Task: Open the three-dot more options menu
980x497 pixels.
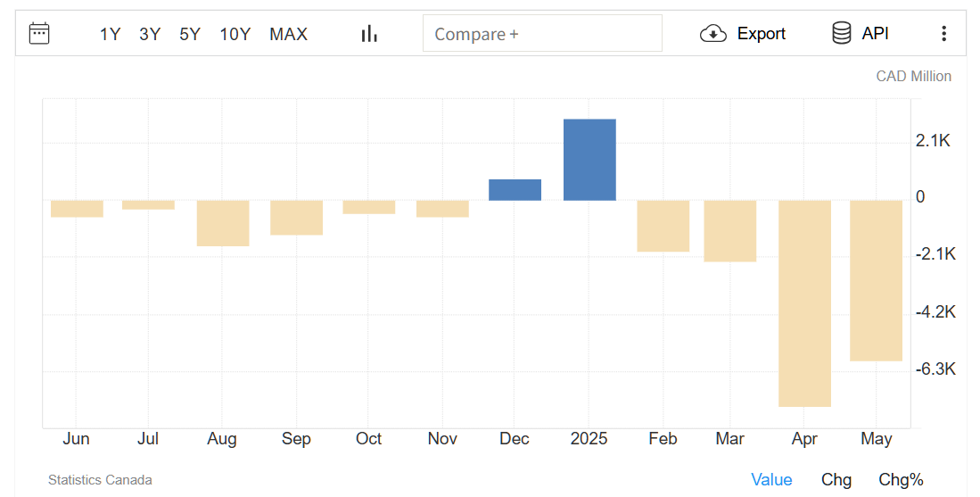Action: [943, 34]
